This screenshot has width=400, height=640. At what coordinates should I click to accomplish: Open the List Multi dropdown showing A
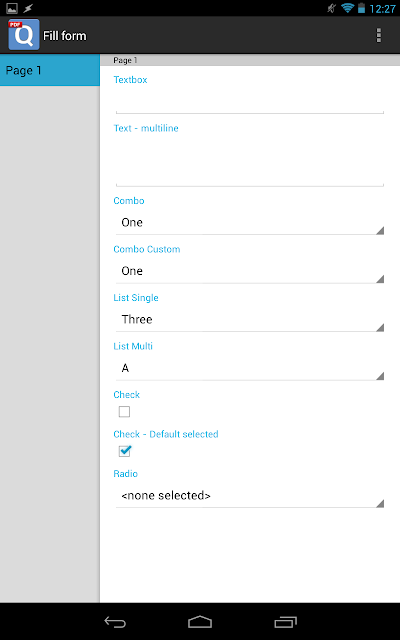tap(250, 368)
